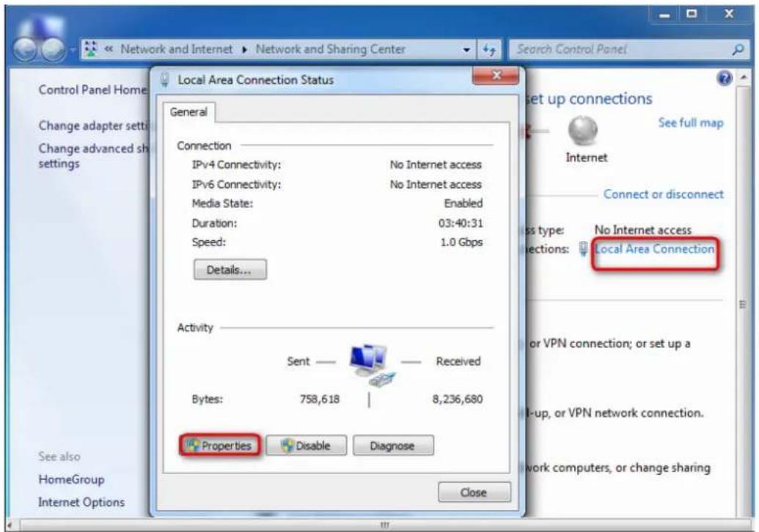Go to Control Panel Home
This screenshot has height=532, width=759.
pyautogui.click(x=92, y=89)
